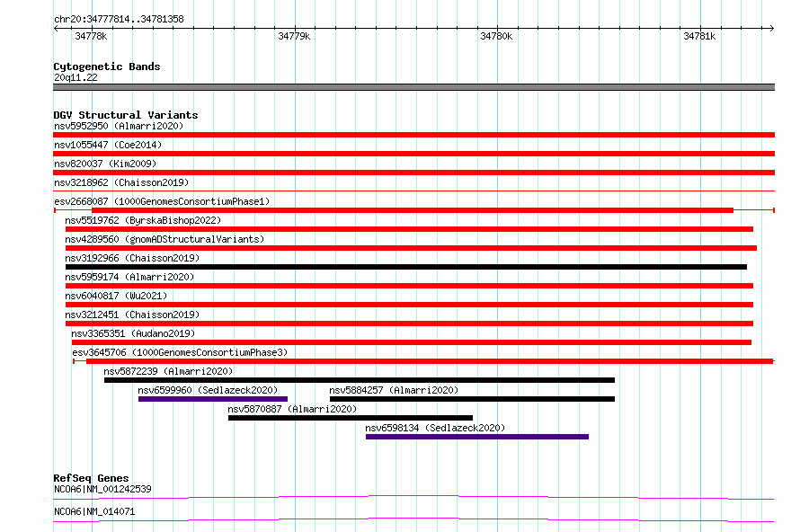Open the nsv3192966 (Chaisson2019) label
800x532 pixels.
tap(132, 258)
